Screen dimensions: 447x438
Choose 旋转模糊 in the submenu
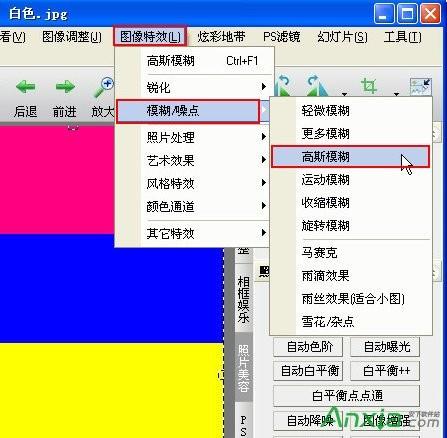(x=351, y=226)
